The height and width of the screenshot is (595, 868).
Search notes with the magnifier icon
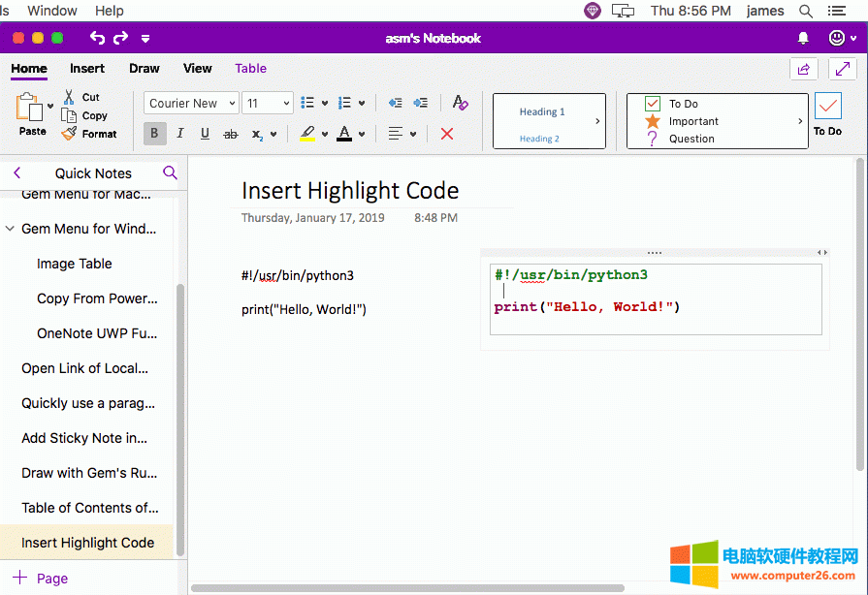pos(170,172)
